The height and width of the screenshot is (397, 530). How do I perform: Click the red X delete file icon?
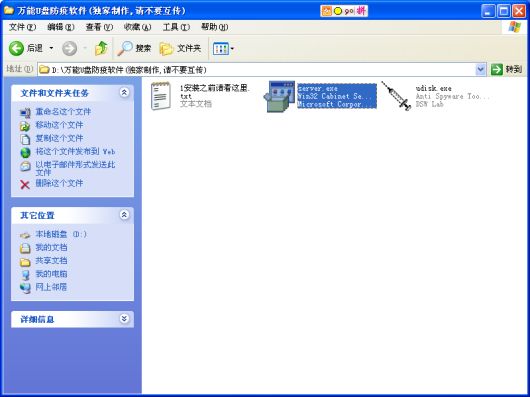25,184
